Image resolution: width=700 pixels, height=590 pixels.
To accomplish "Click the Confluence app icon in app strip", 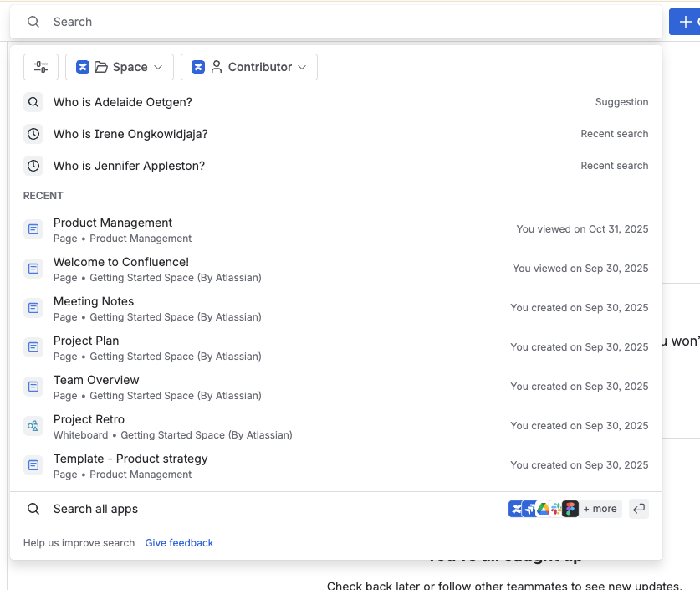I will coord(516,509).
